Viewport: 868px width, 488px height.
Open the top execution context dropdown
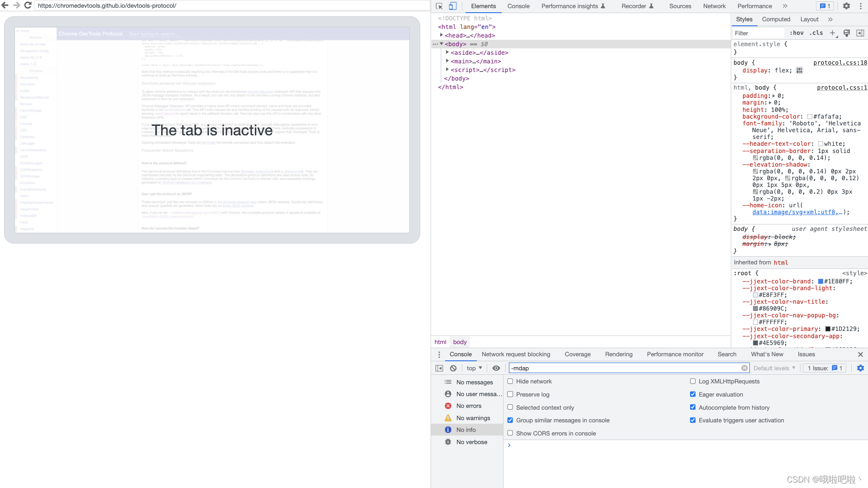474,368
